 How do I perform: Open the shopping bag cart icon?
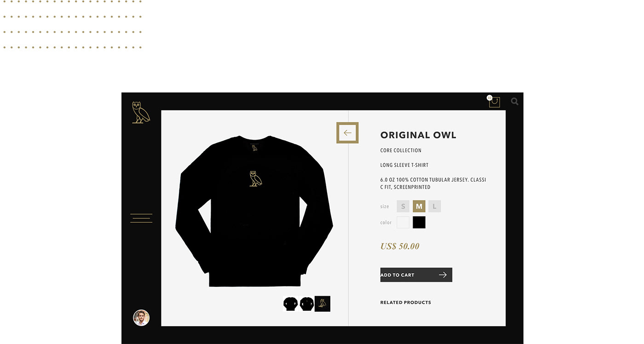click(x=494, y=102)
